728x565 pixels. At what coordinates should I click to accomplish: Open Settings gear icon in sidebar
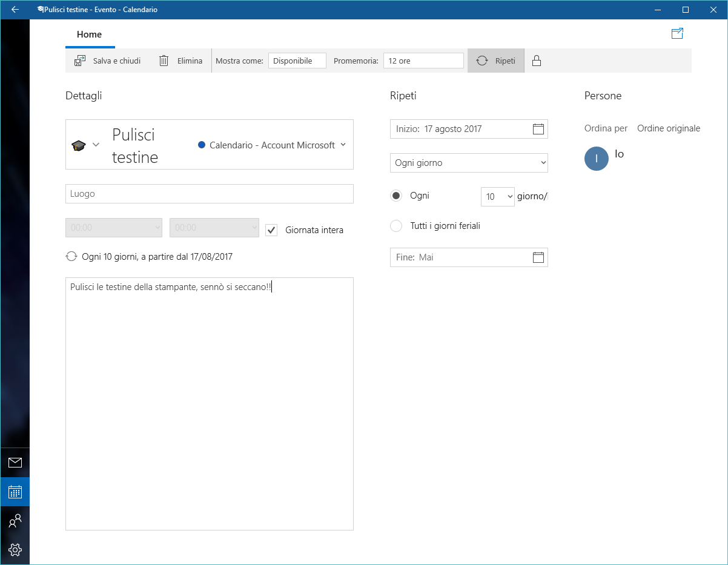pos(15,549)
